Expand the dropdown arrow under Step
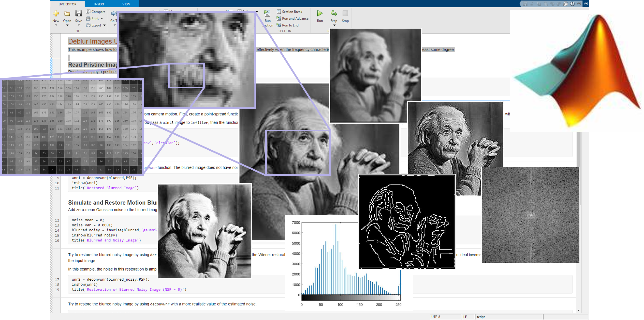Image resolution: width=644 pixels, height=320 pixels. [334, 25]
